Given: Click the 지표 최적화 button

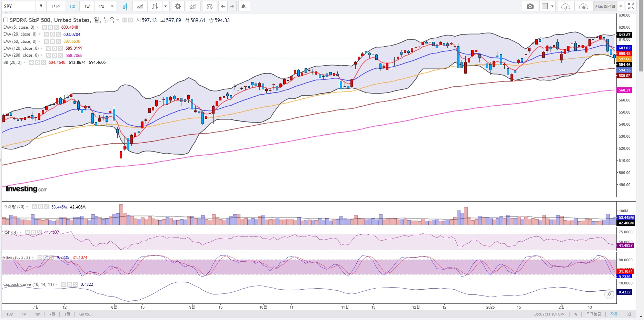Looking at the screenshot, I should [x=605, y=6].
